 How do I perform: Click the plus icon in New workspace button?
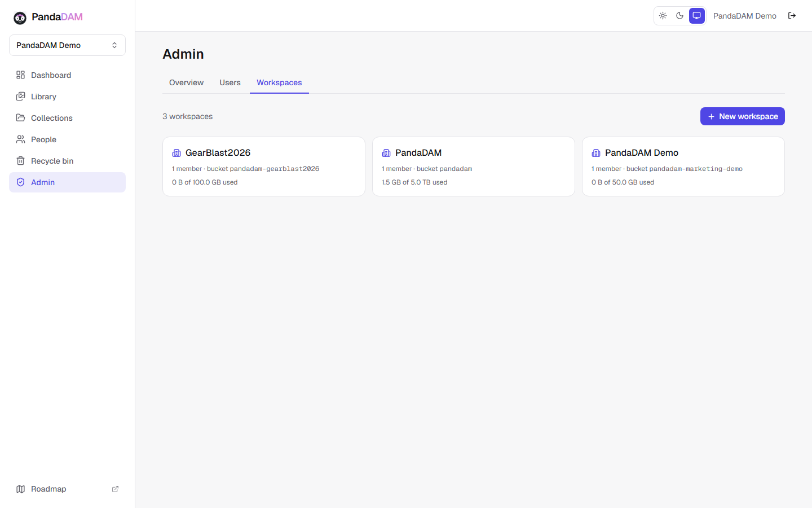coord(712,116)
